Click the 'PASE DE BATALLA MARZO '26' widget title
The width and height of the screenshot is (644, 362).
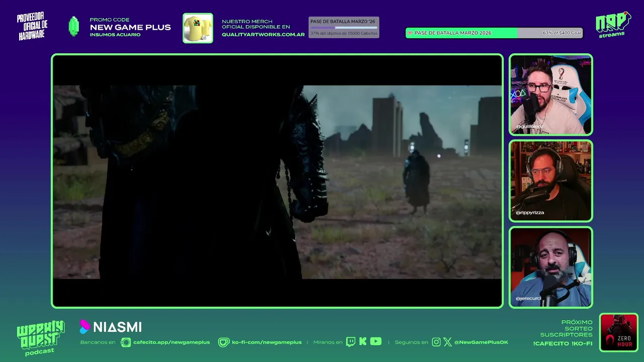coord(343,22)
